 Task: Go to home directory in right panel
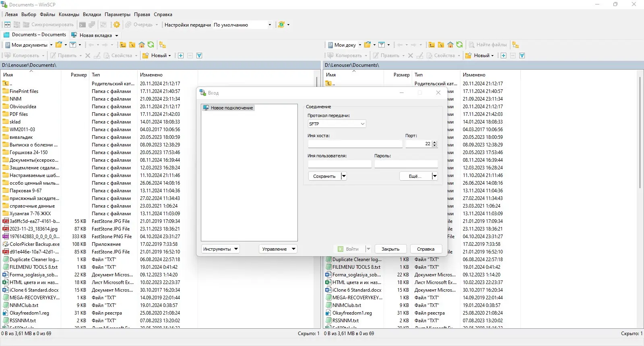[x=450, y=45]
